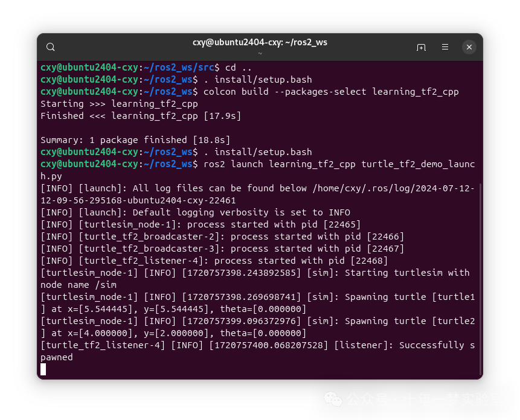Expand the title dropdown chevron
The height and width of the screenshot is (420, 520).
tap(260, 53)
